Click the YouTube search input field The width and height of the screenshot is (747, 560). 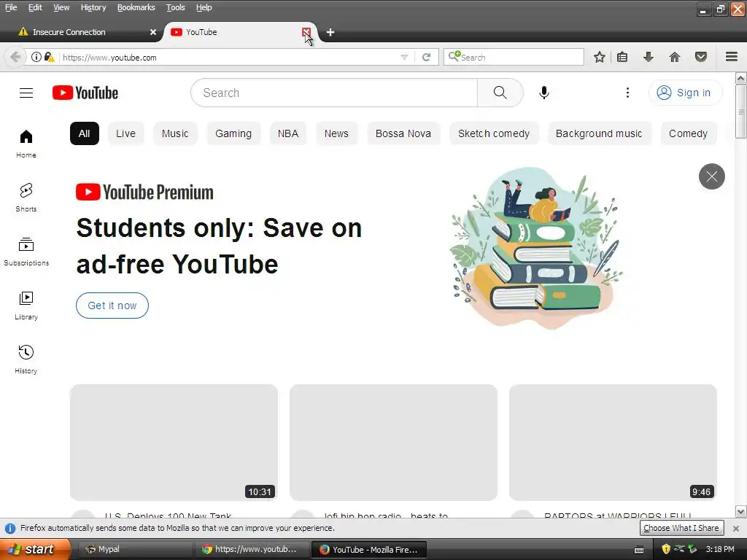point(334,93)
